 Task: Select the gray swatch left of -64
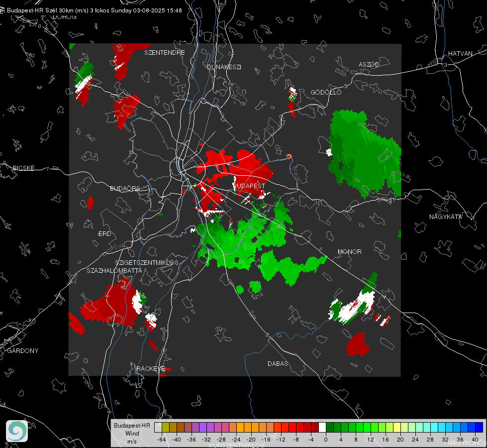point(158,427)
